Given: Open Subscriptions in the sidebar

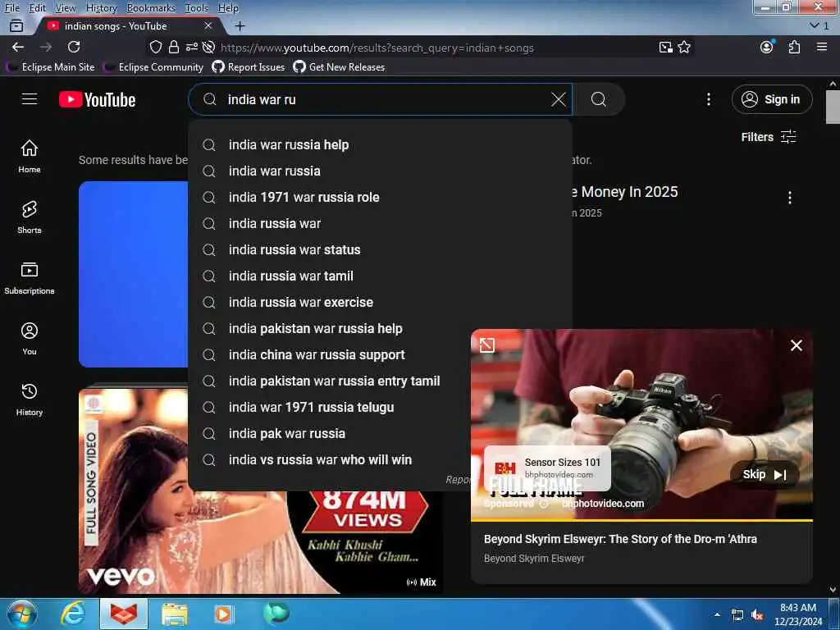Looking at the screenshot, I should point(30,277).
